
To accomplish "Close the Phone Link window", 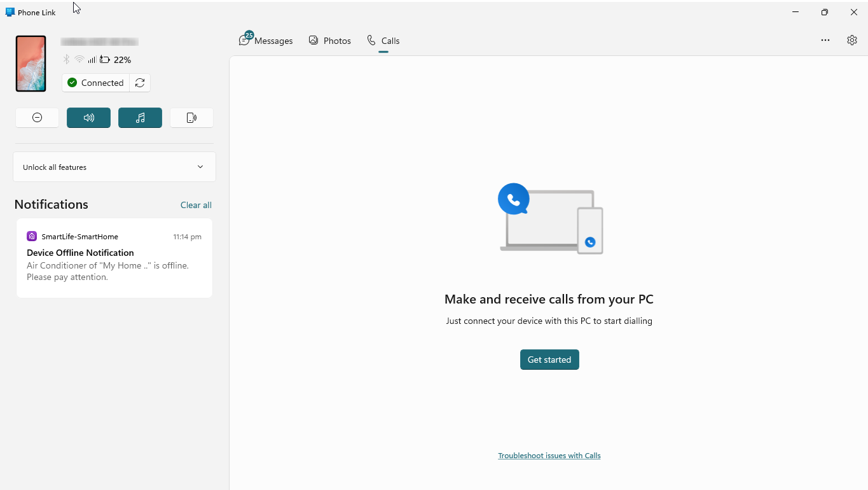I will click(854, 12).
